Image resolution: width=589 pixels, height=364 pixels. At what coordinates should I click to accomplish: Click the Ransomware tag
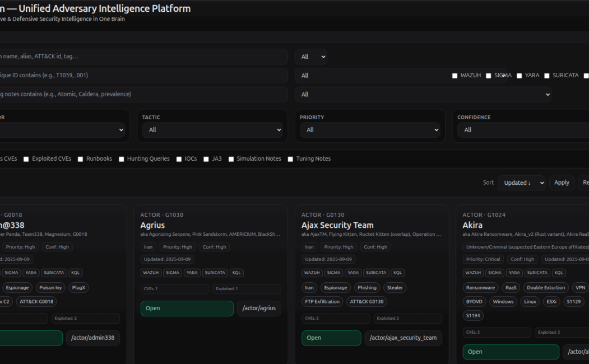pos(480,288)
